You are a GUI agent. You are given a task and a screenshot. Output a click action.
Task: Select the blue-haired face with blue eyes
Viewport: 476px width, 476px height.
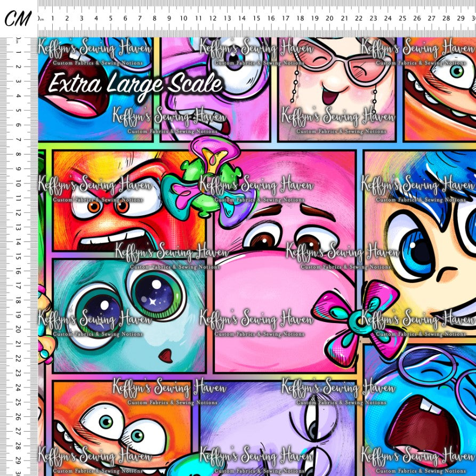(x=420, y=244)
